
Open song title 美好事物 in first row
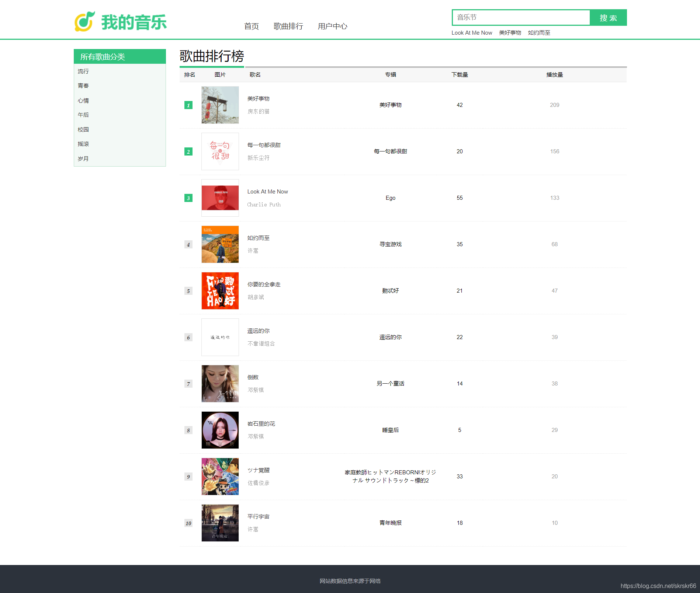(258, 99)
